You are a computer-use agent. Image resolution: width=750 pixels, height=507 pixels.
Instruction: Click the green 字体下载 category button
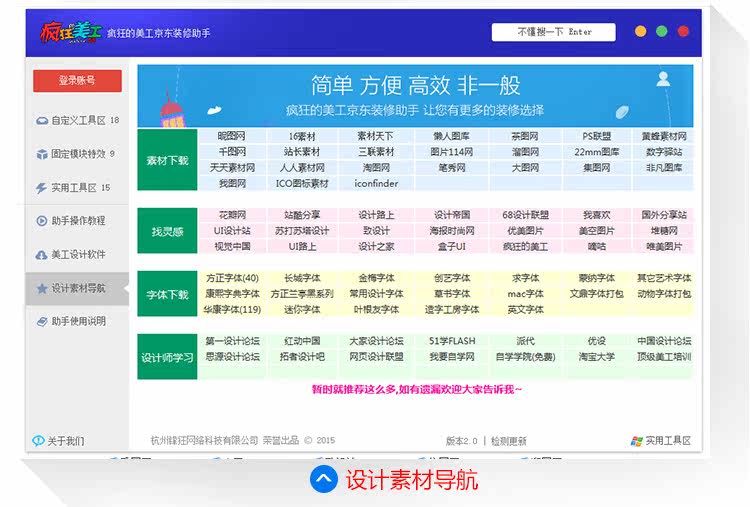tap(167, 294)
